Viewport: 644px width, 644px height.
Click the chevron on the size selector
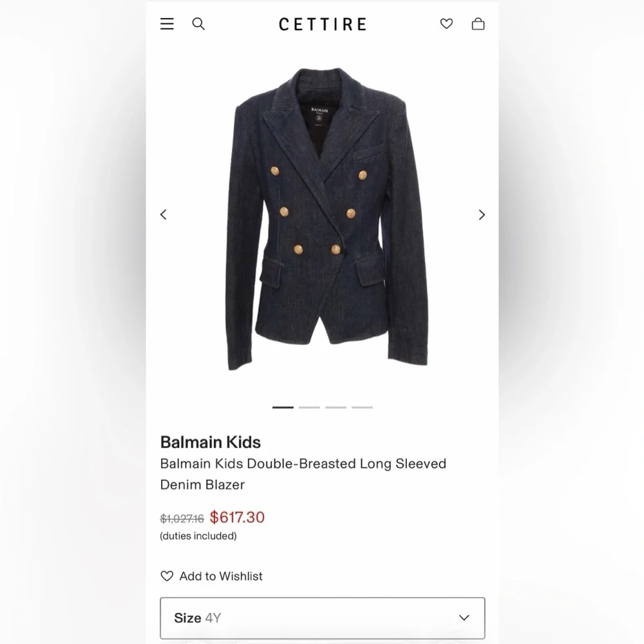[x=464, y=618]
